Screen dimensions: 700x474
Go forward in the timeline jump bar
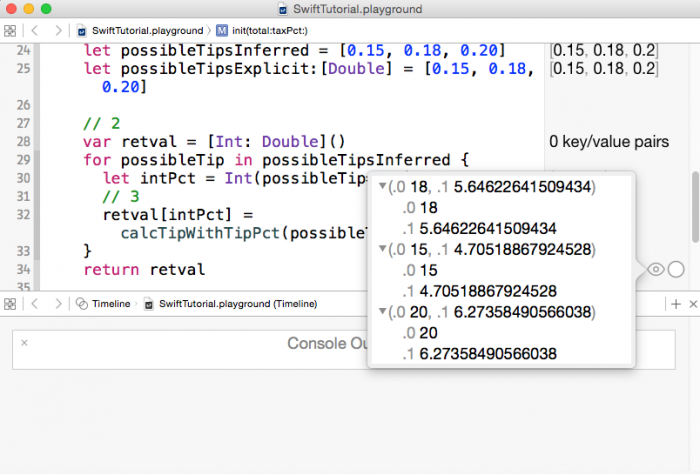tap(56, 303)
